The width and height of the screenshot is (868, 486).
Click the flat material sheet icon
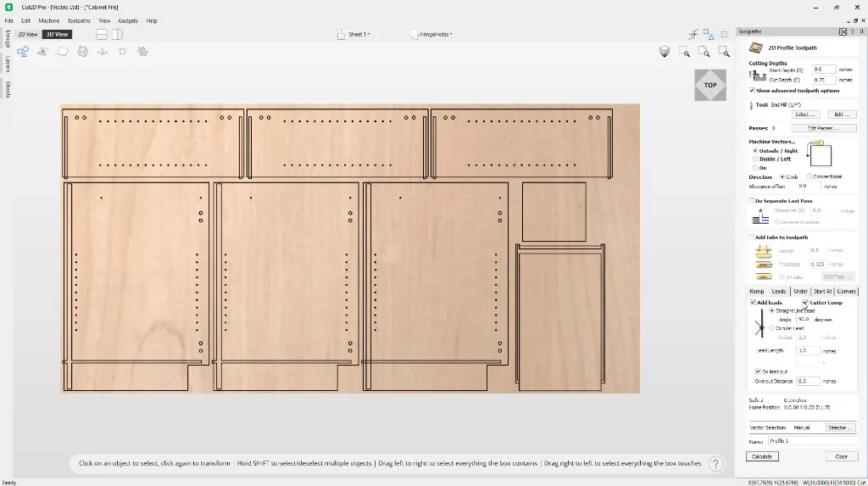coord(63,52)
